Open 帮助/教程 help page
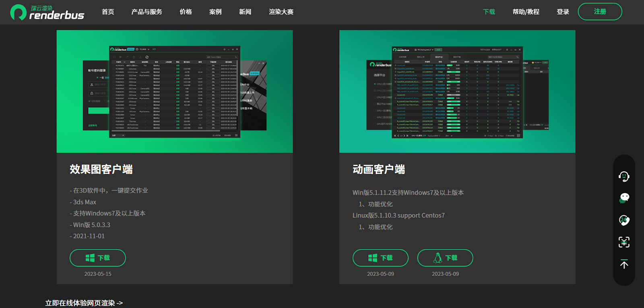Screen dimensions: 644x308 [x=526, y=12]
